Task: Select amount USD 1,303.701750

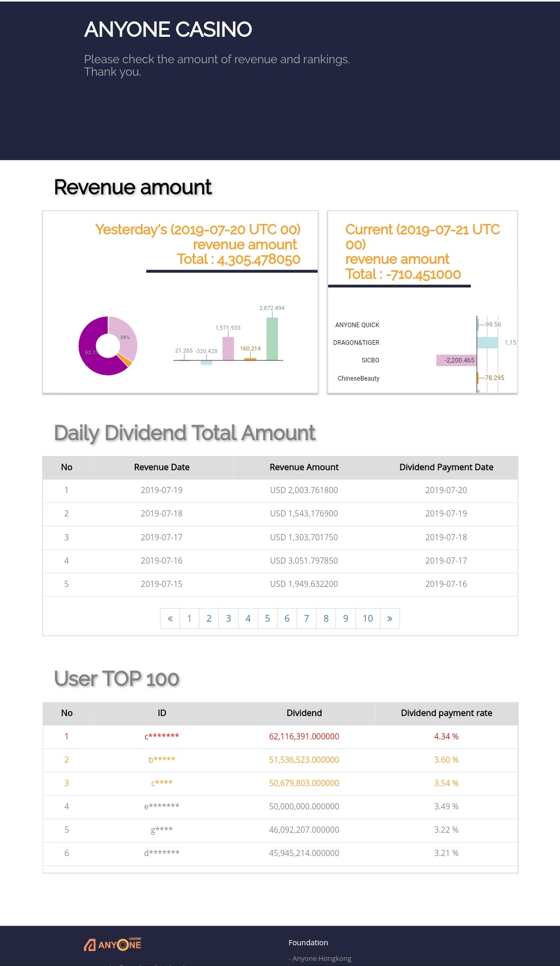Action: [x=304, y=537]
